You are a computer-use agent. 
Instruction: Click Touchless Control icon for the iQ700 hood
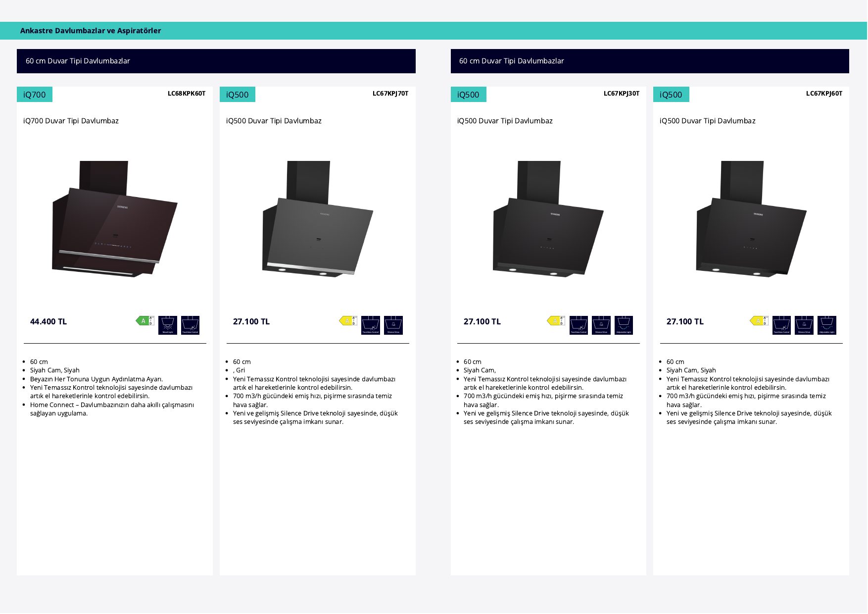pos(190,325)
